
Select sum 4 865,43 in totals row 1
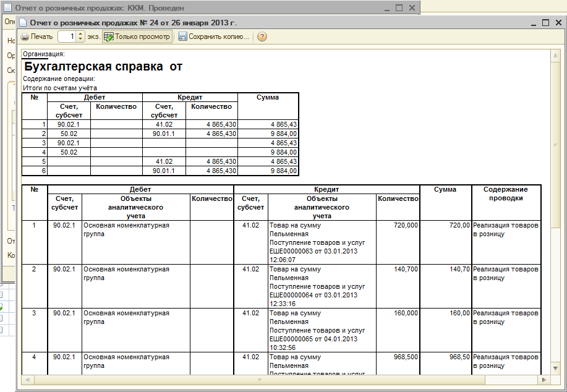(268, 124)
